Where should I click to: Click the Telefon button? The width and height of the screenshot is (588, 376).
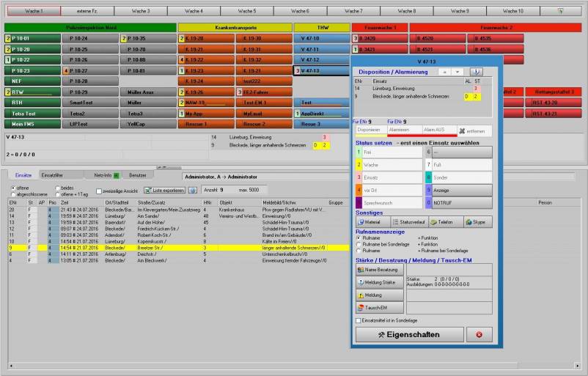click(x=446, y=221)
